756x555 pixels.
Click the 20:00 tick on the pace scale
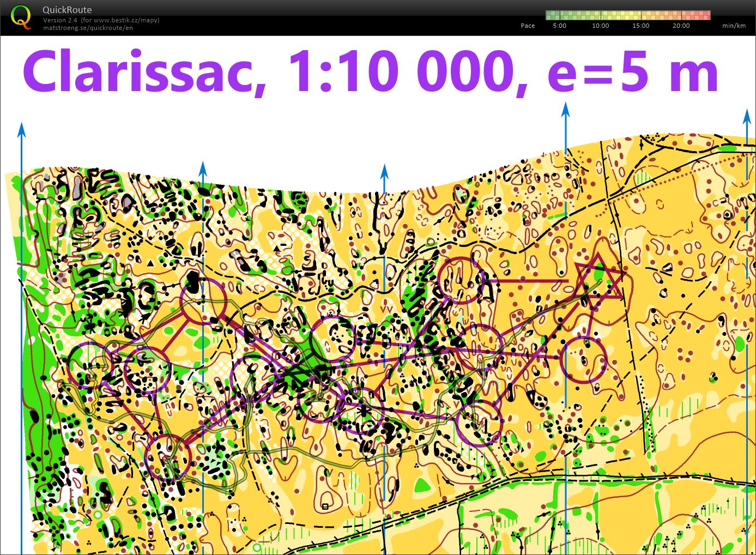click(x=681, y=25)
